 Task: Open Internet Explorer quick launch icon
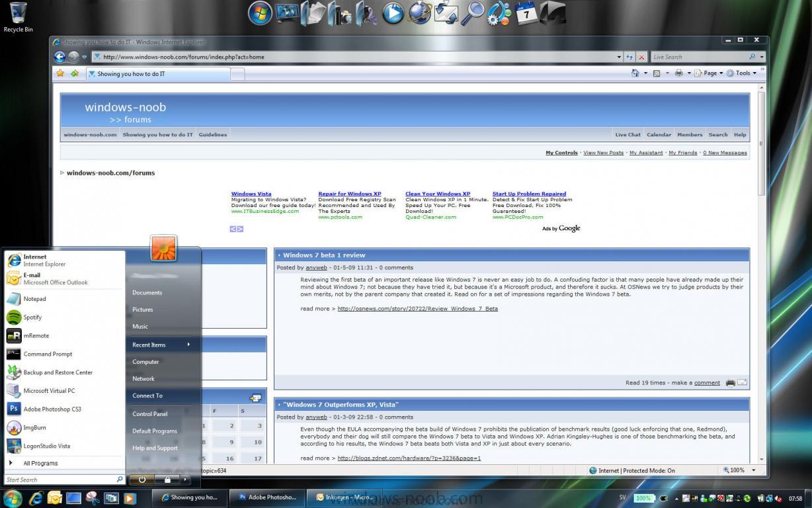click(x=35, y=497)
